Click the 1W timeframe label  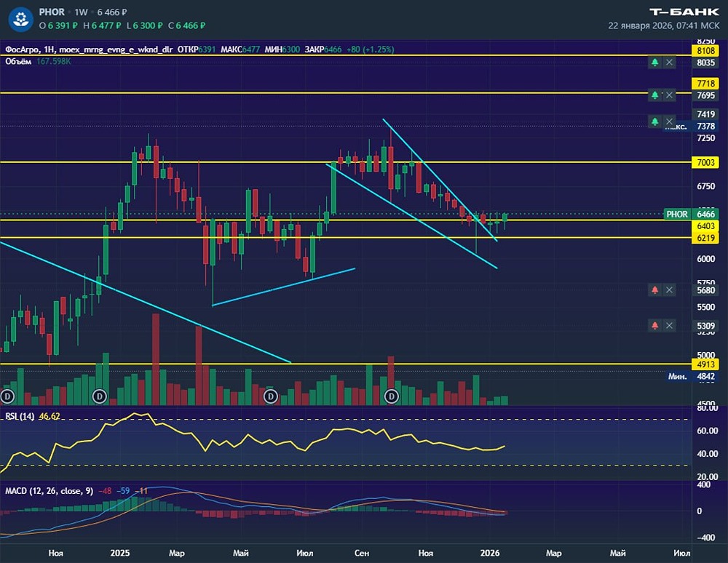[x=81, y=12]
